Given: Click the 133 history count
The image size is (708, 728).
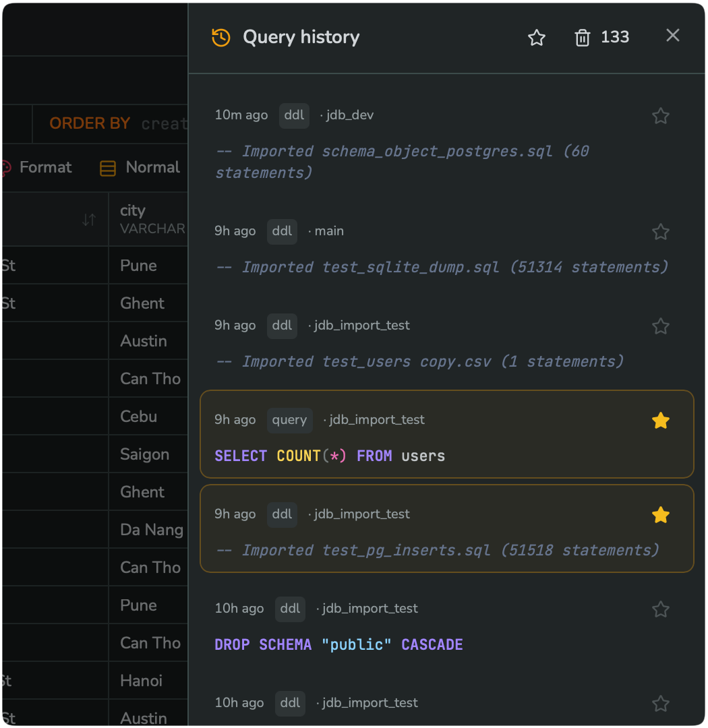Looking at the screenshot, I should tap(615, 37).
